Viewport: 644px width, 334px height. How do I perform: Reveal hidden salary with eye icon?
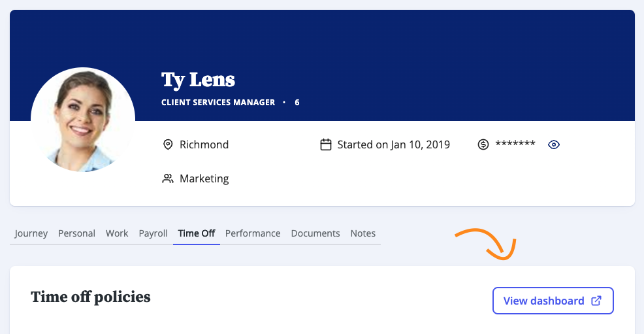pyautogui.click(x=554, y=144)
